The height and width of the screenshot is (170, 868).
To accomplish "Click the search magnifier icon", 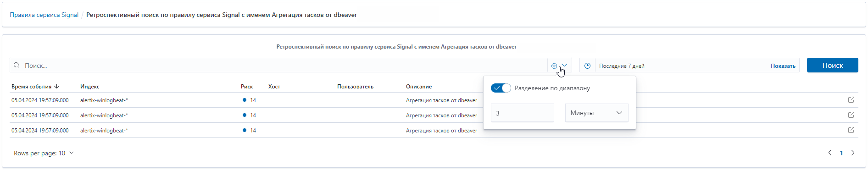I will point(17,66).
